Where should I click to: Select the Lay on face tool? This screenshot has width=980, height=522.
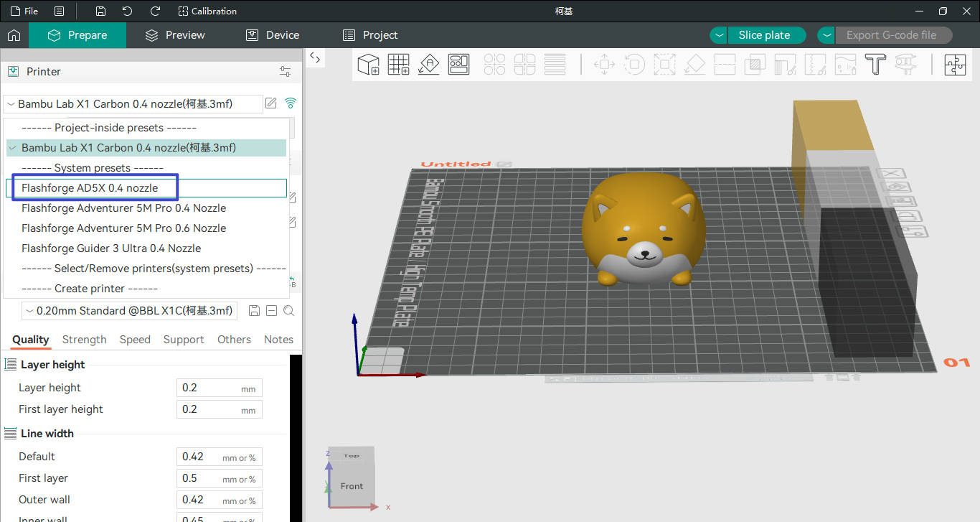tap(694, 65)
